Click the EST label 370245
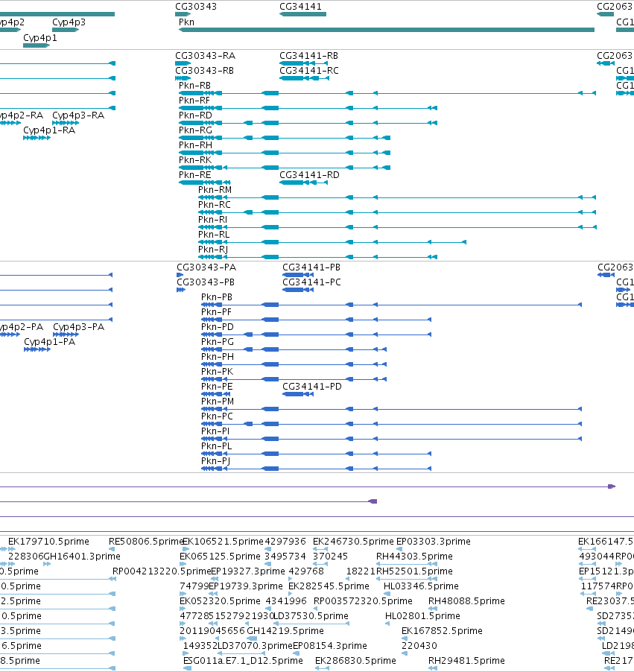 coord(331,557)
